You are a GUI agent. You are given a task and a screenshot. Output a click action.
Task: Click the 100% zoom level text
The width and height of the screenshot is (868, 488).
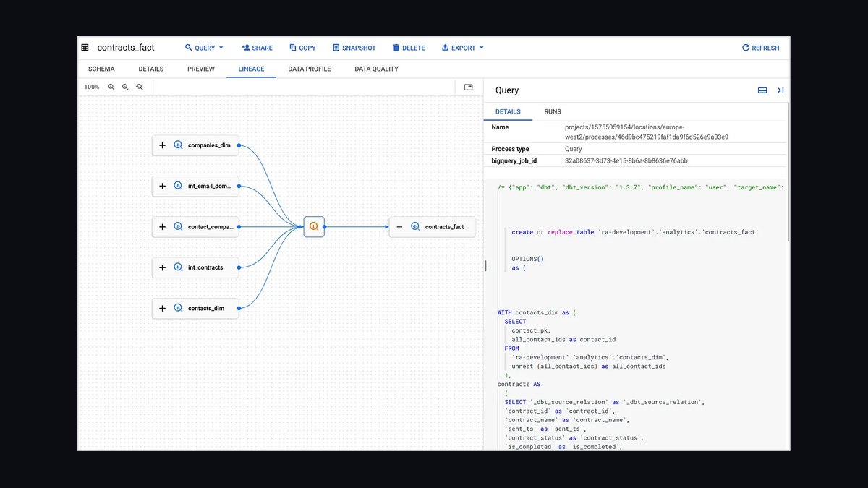pyautogui.click(x=92, y=87)
